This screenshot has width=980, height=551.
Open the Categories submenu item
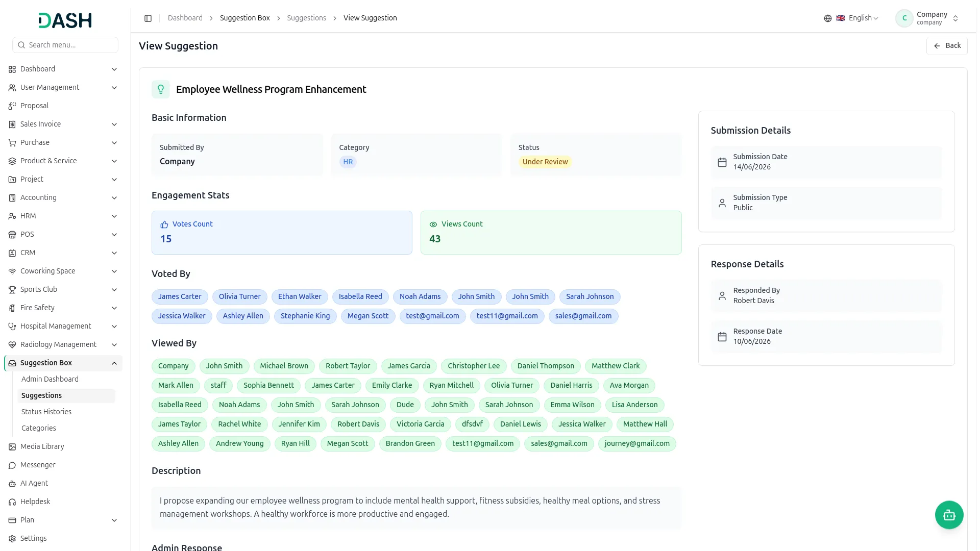(39, 428)
